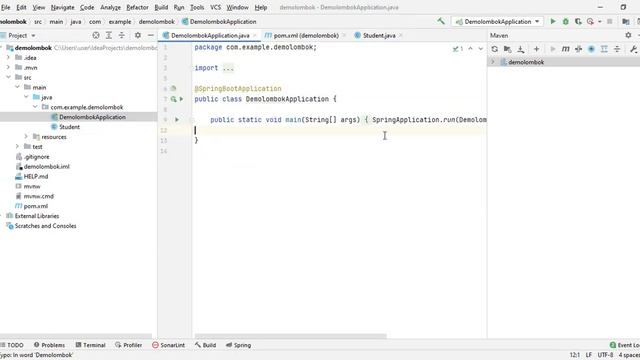The image size is (640, 360).
Task: Open the Build tool window
Action: [205, 345]
